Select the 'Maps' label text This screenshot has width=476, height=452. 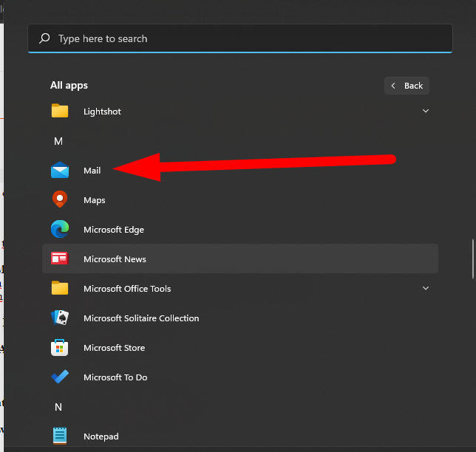(x=95, y=200)
